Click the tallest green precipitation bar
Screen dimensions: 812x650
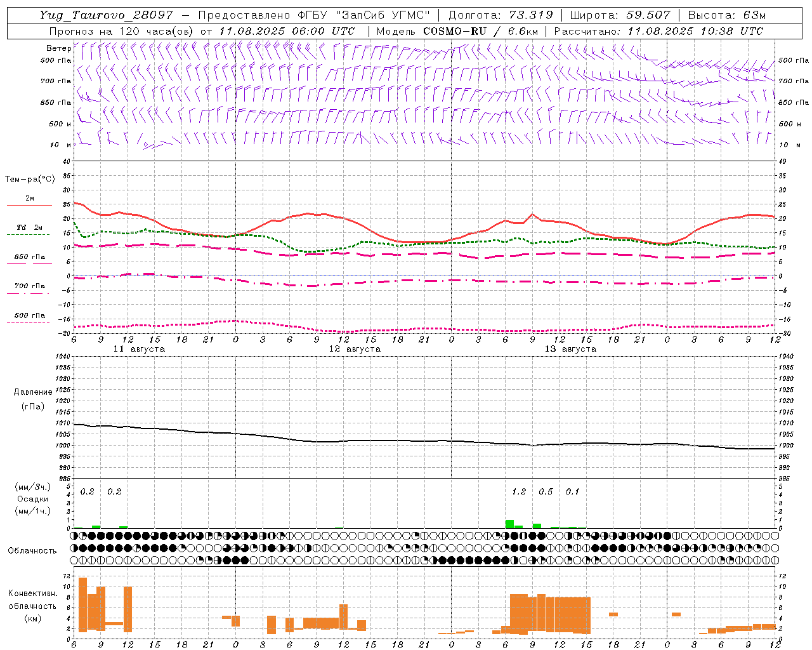pyautogui.click(x=509, y=524)
